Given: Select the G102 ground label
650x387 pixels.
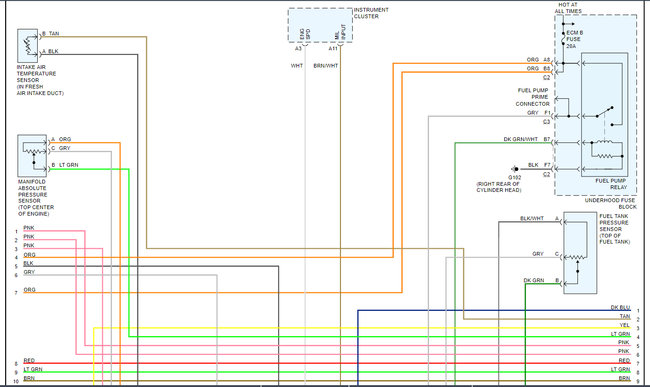Looking at the screenshot, I should (514, 177).
